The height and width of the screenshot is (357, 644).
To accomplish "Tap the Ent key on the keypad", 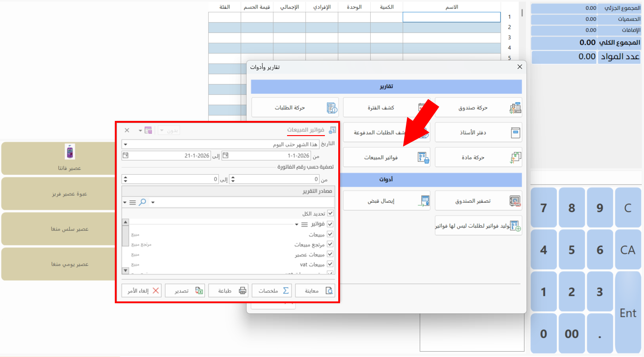I will coord(628,313).
